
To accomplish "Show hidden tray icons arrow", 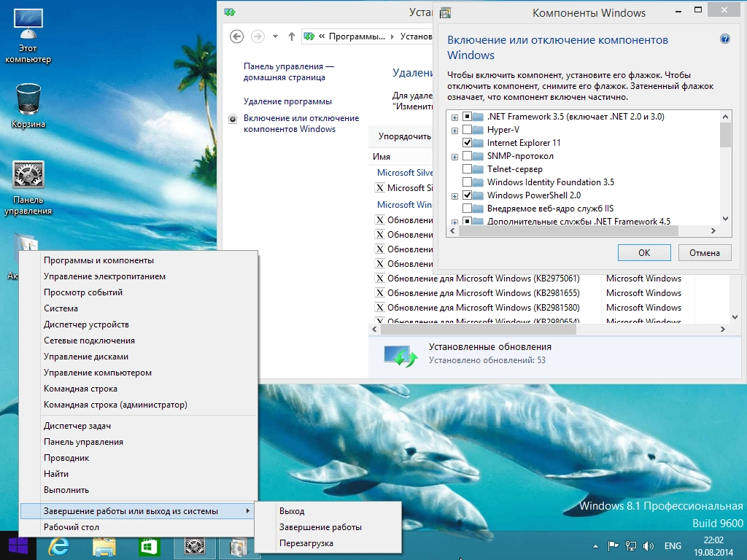I will [595, 546].
